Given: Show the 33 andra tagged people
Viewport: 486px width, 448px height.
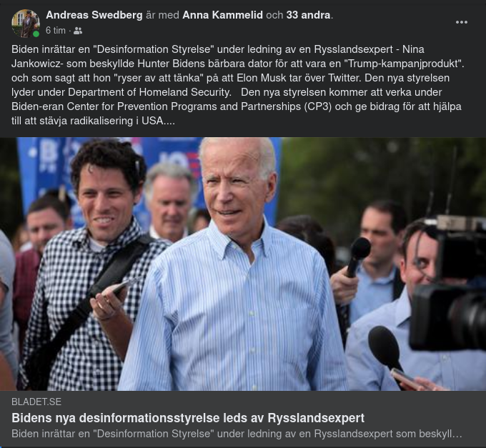Looking at the screenshot, I should 309,15.
